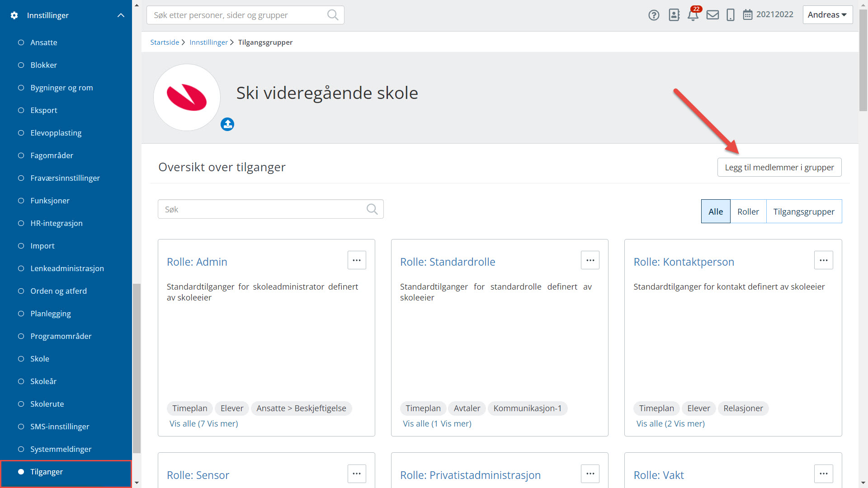The height and width of the screenshot is (488, 868).
Task: Click the mobile phone icon
Action: click(730, 15)
